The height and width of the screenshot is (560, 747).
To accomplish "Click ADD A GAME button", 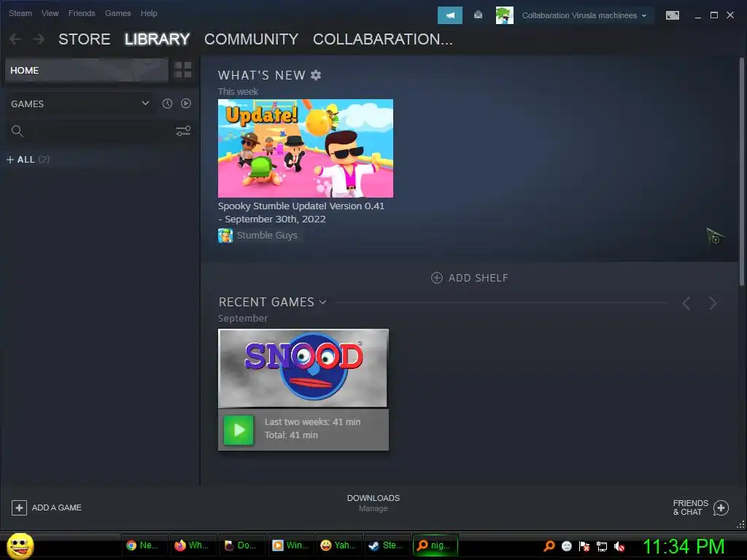I will click(x=47, y=507).
